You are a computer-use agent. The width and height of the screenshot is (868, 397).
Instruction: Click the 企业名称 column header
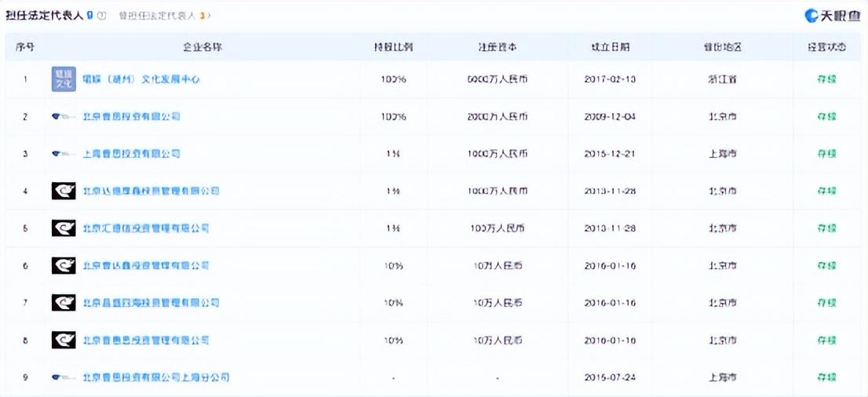tap(202, 47)
